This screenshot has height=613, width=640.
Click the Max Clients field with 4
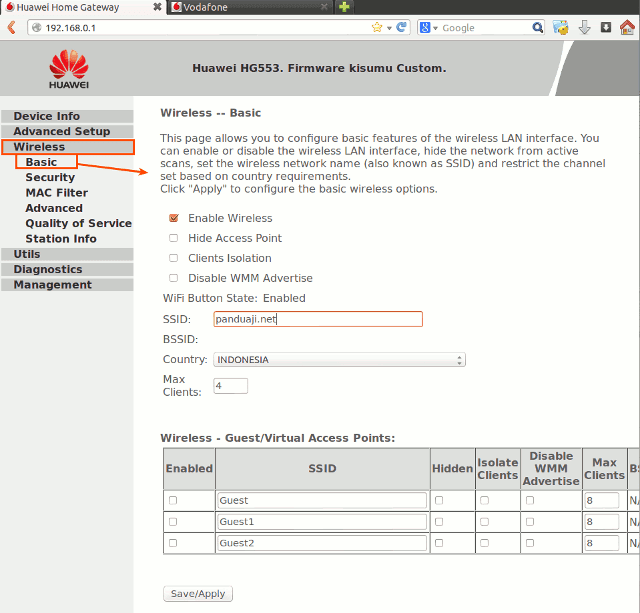coord(231,386)
